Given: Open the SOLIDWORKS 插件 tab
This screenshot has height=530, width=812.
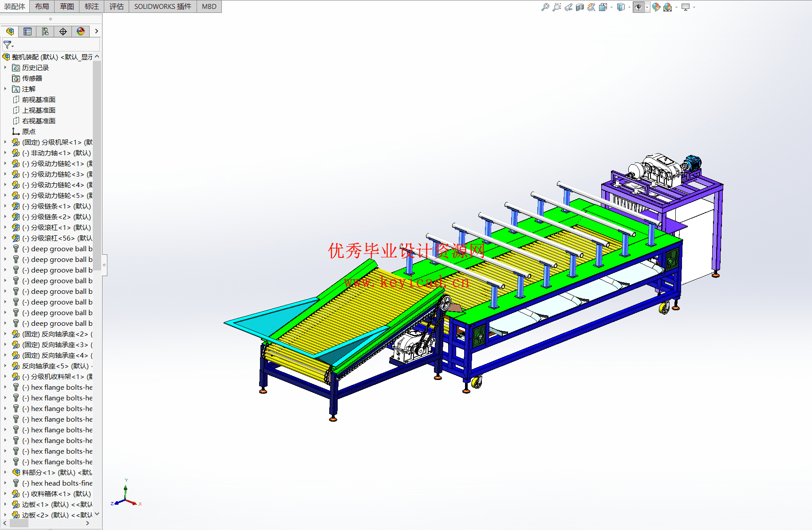Looking at the screenshot, I should [x=162, y=6].
